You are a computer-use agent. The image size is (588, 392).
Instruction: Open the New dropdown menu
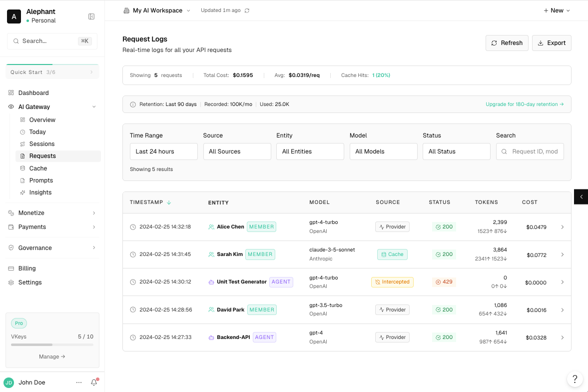(x=557, y=10)
